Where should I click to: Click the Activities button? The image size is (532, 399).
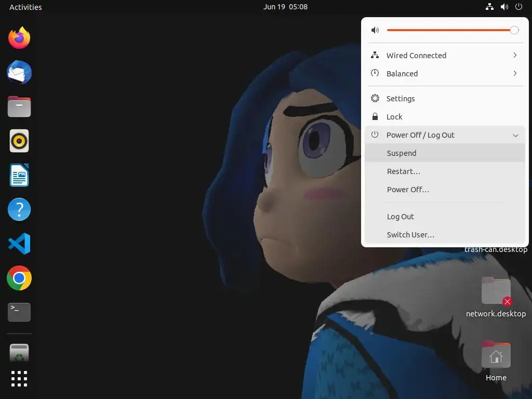click(x=25, y=7)
